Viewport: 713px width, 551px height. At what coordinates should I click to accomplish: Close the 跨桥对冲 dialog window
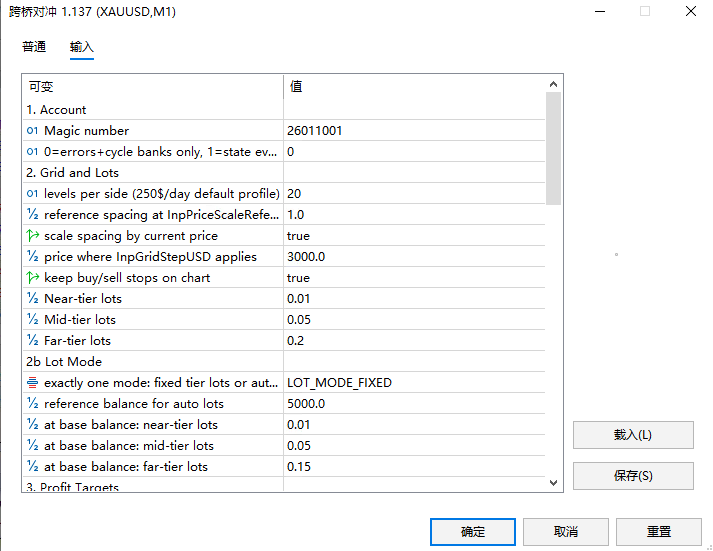[x=691, y=11]
